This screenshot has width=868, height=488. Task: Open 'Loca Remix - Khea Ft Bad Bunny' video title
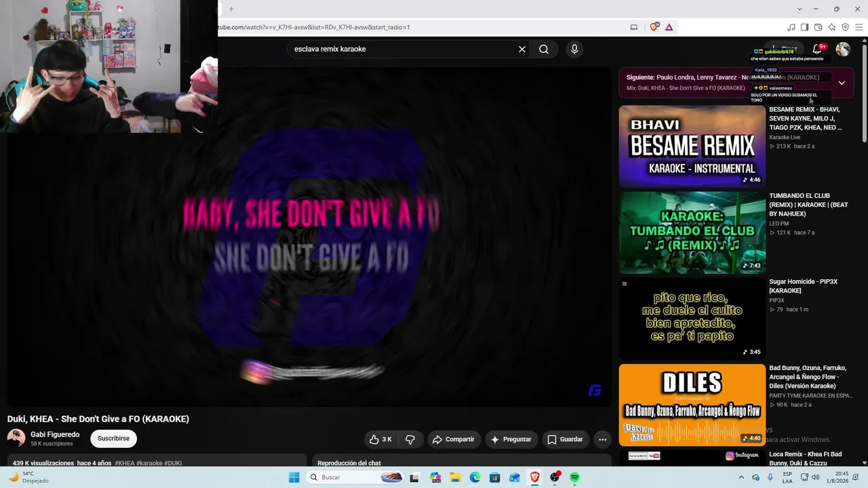[x=806, y=458]
